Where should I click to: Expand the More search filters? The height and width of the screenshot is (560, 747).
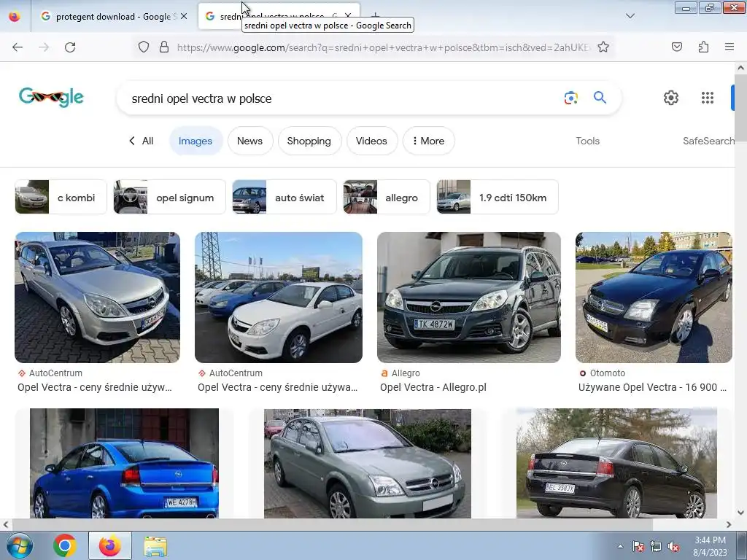tap(429, 141)
